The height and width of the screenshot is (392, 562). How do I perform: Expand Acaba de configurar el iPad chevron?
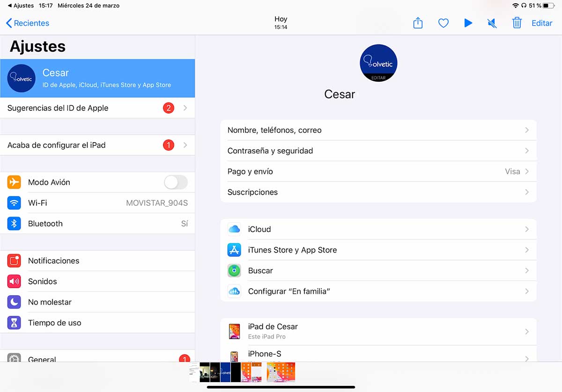185,145
